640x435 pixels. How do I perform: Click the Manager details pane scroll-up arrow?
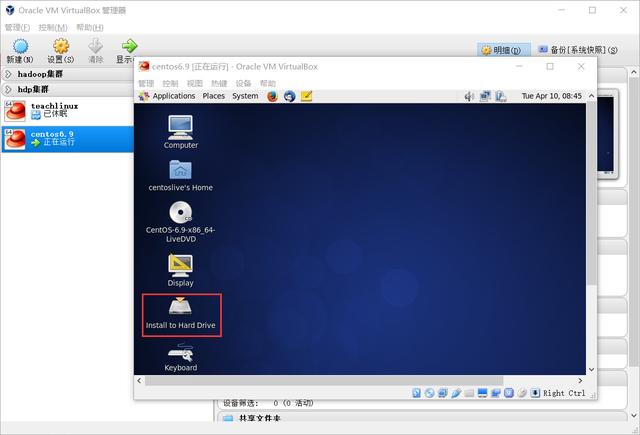click(634, 72)
